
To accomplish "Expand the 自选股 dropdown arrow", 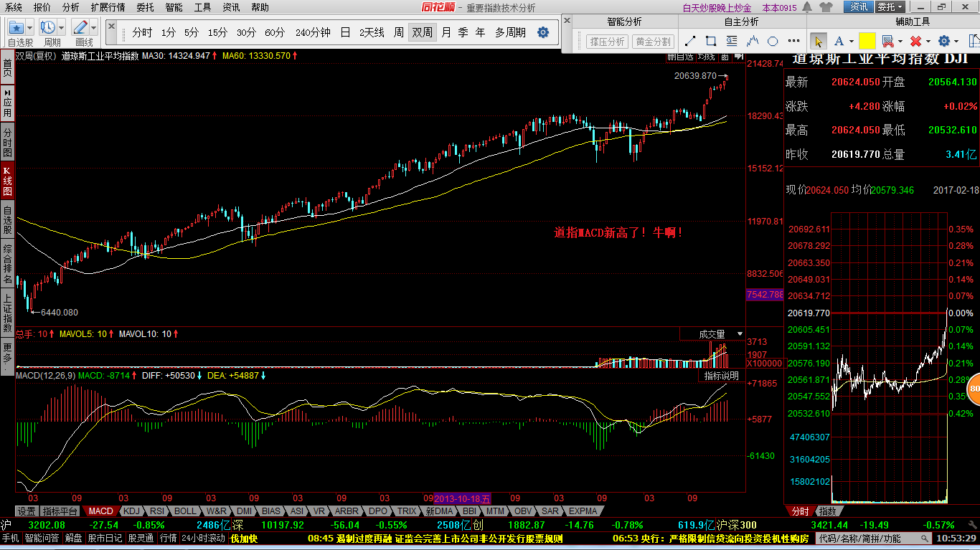I will click(x=29, y=27).
